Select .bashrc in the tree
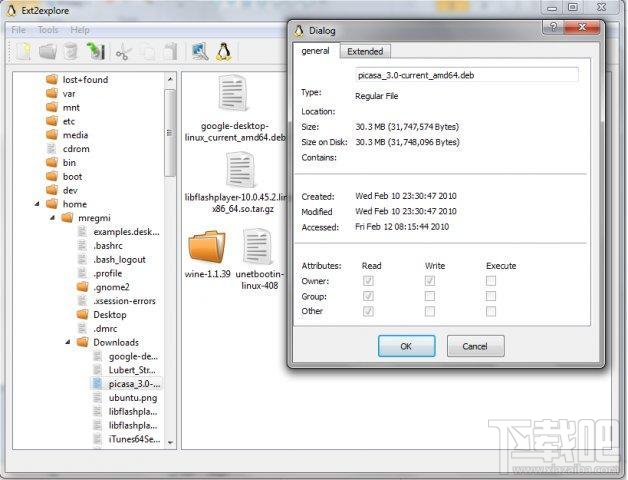 click(x=108, y=246)
